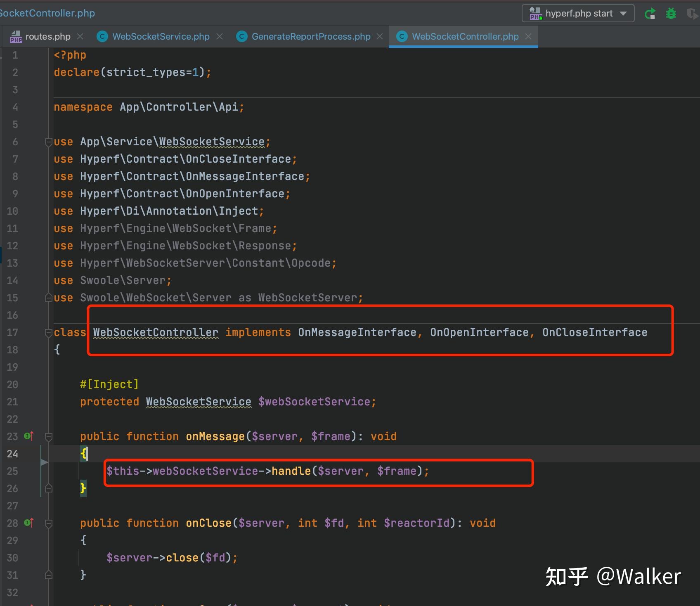
Task: Collapse the use statements fold at line 6
Action: [48, 142]
